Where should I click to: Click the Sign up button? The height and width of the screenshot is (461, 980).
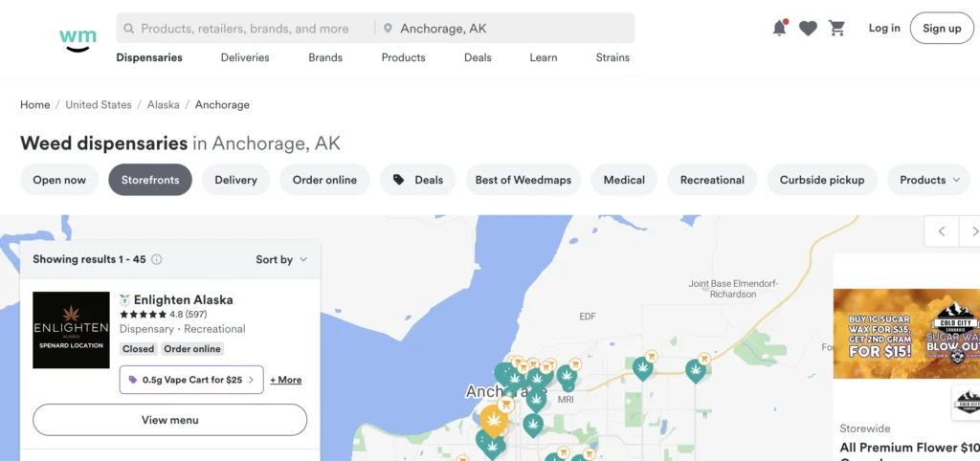point(942,28)
